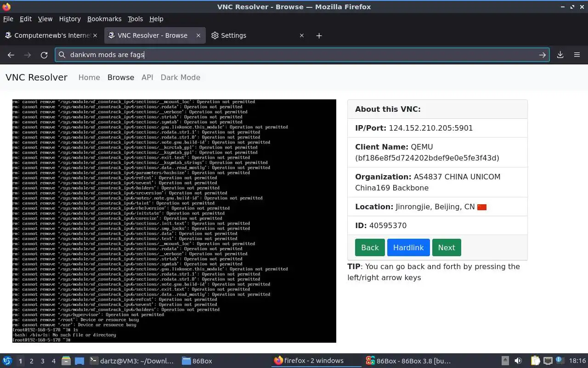Open the Browse nav link

tap(121, 77)
